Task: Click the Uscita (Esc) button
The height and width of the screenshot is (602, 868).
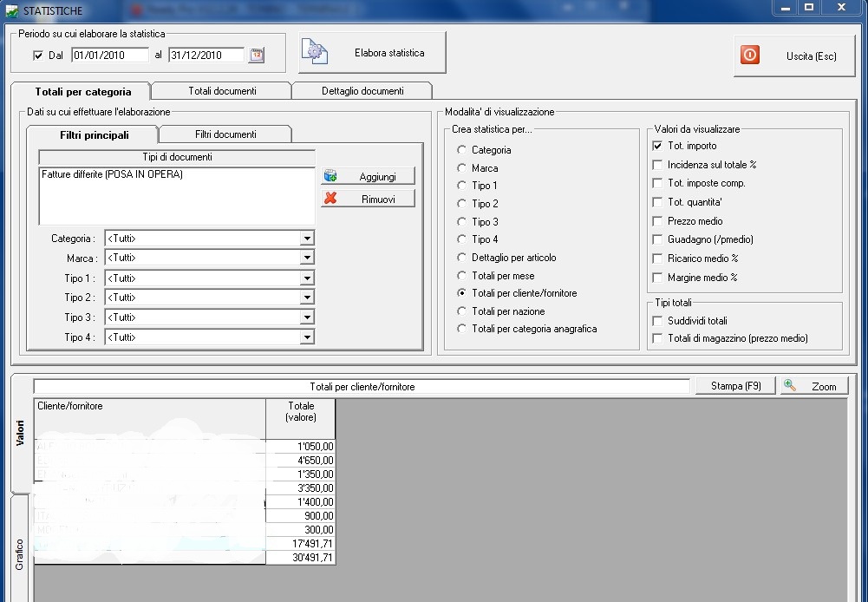Action: coord(794,56)
